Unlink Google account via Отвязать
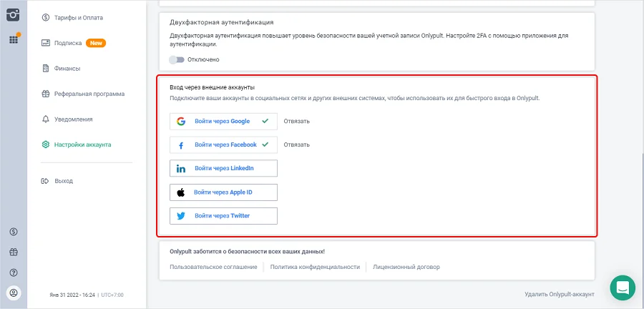The image size is (644, 309). coord(296,121)
